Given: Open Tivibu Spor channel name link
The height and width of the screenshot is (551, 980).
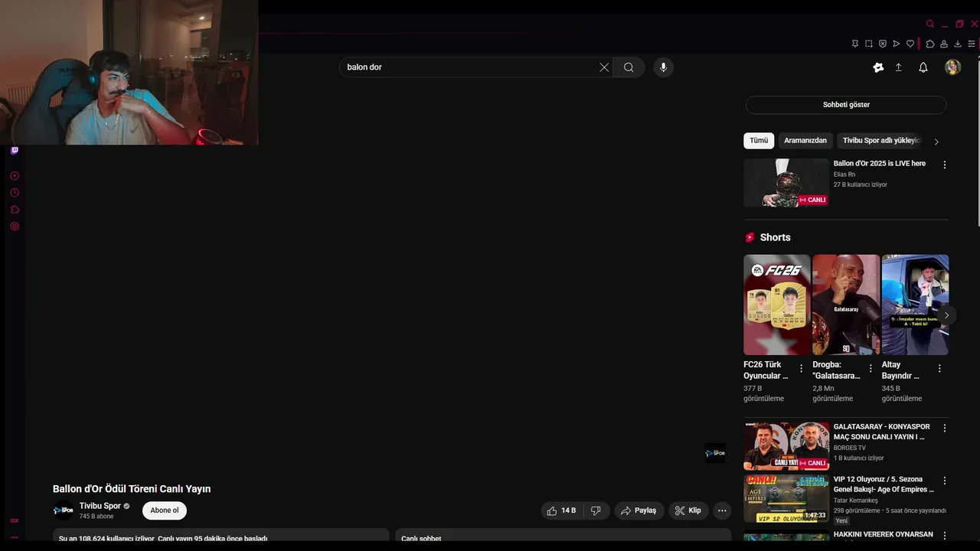Looking at the screenshot, I should click(x=100, y=506).
